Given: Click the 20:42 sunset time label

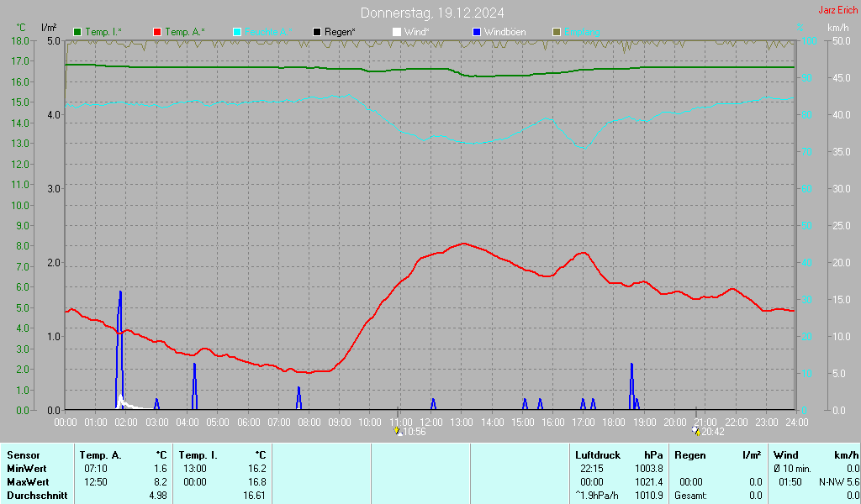Looking at the screenshot, I should 713,432.
